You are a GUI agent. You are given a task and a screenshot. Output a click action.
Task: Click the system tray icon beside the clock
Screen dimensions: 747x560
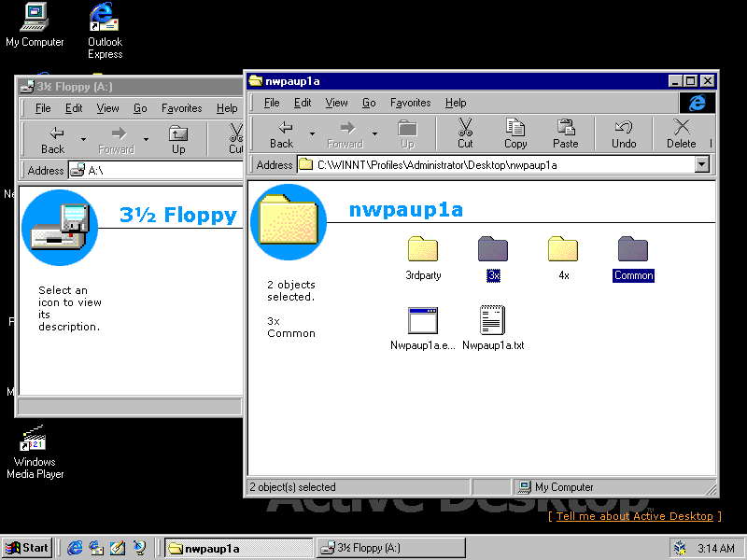[680, 548]
